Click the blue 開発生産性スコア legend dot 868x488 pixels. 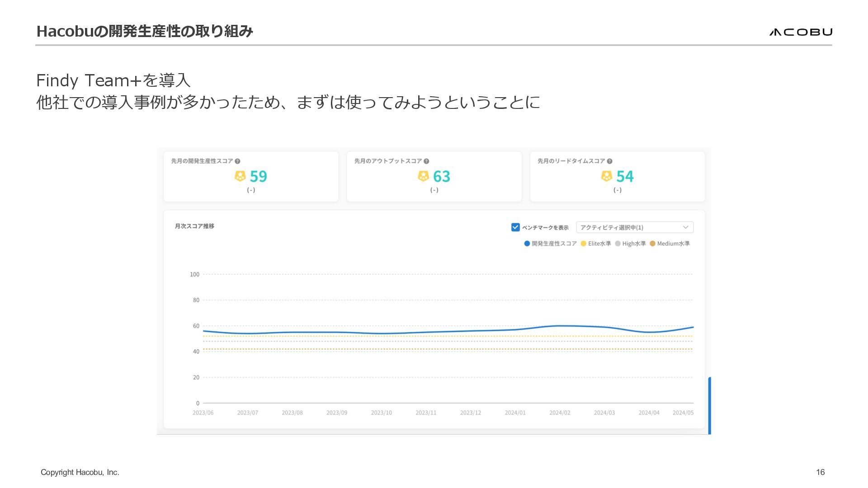[527, 244]
